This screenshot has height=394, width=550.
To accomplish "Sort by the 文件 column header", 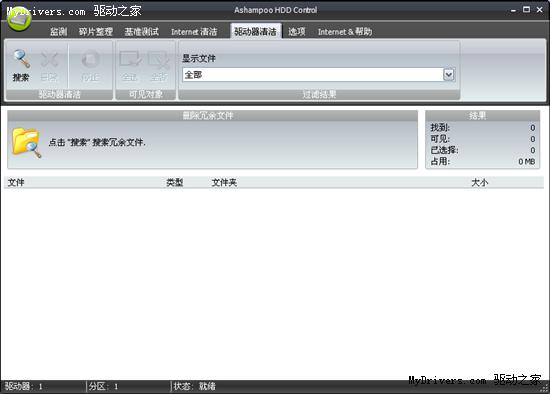I will click(16, 182).
